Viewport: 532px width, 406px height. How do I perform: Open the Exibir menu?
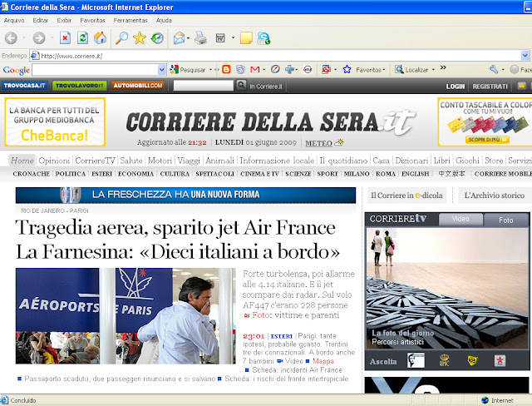[x=64, y=20]
